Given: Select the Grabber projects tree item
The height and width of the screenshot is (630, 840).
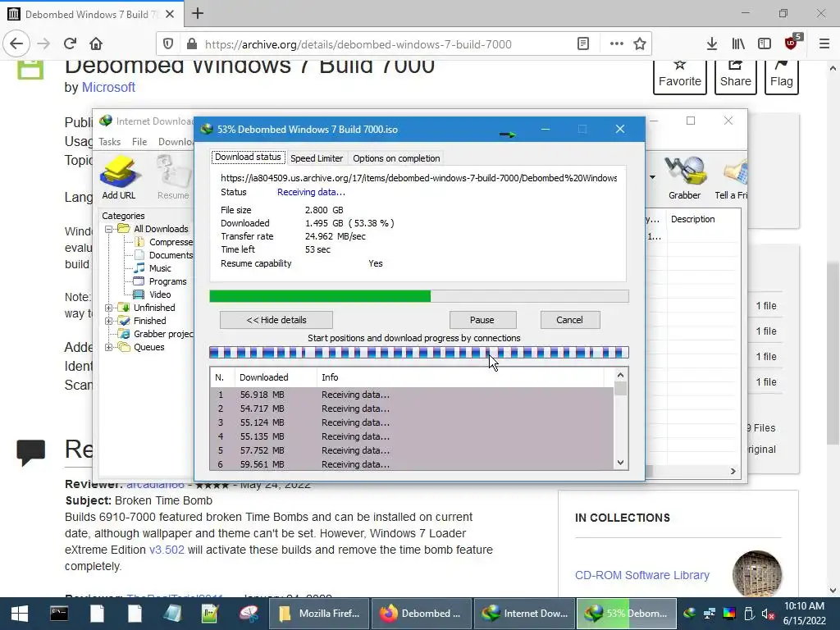Looking at the screenshot, I should [163, 334].
